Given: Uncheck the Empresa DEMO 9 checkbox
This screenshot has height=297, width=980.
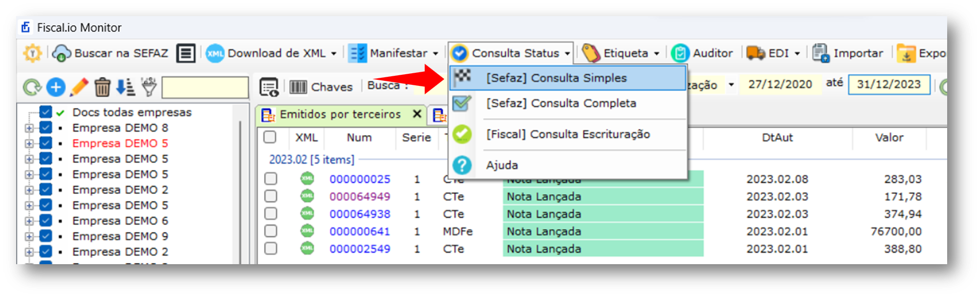Looking at the screenshot, I should [x=45, y=236].
